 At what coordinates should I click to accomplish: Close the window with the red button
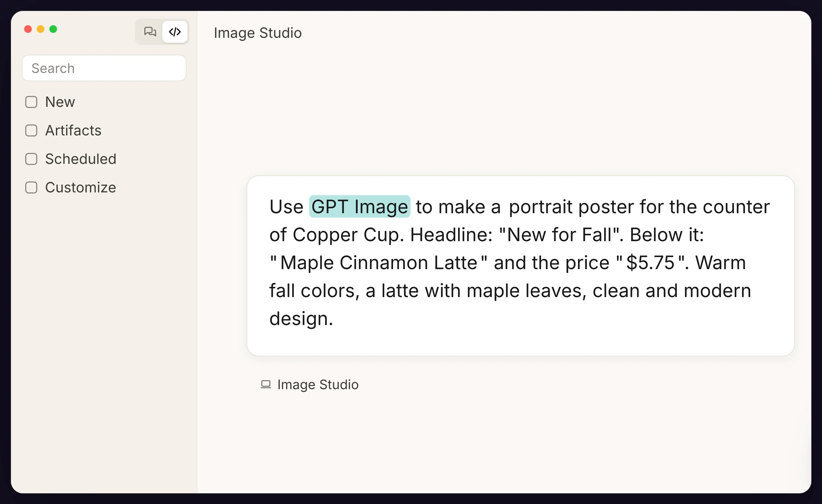(x=28, y=29)
